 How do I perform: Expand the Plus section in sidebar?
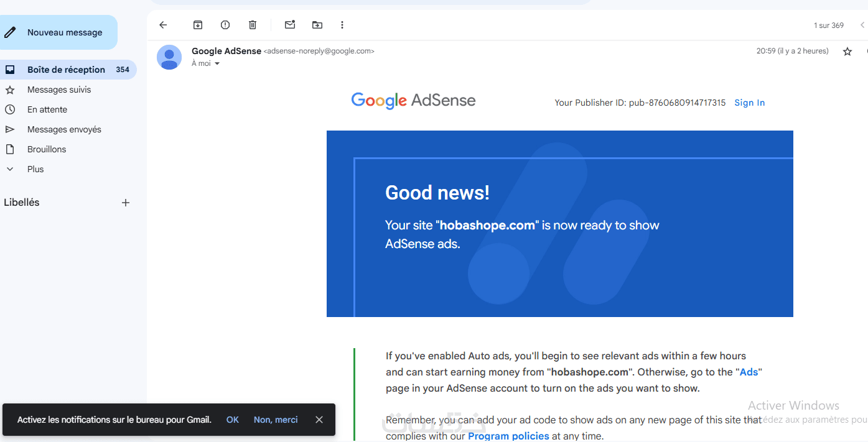pyautogui.click(x=35, y=169)
